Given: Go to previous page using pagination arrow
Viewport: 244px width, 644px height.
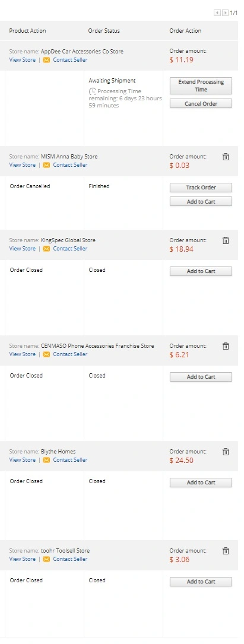Looking at the screenshot, I should click(x=217, y=12).
